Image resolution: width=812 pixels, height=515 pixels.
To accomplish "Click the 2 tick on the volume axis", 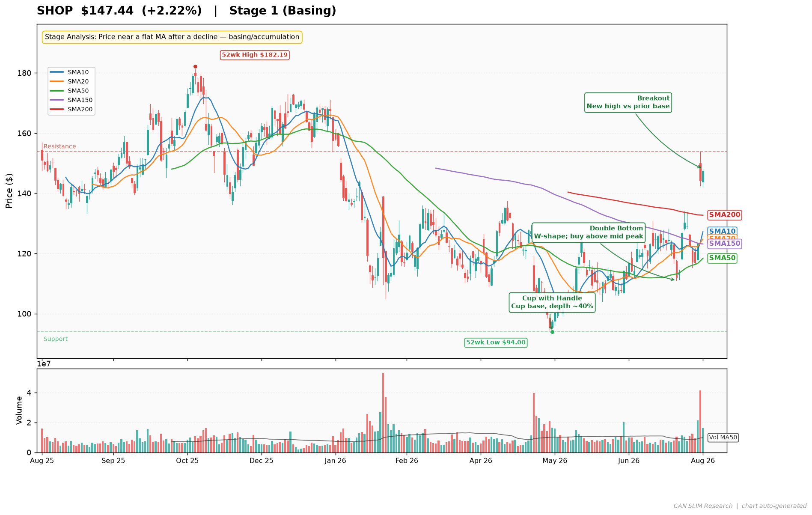I will (x=29, y=423).
